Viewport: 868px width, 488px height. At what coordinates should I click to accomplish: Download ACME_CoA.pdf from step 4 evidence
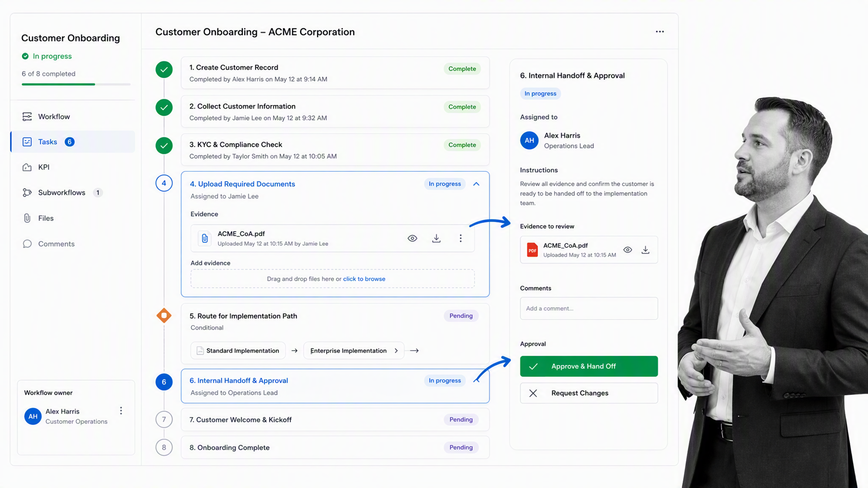pyautogui.click(x=436, y=238)
